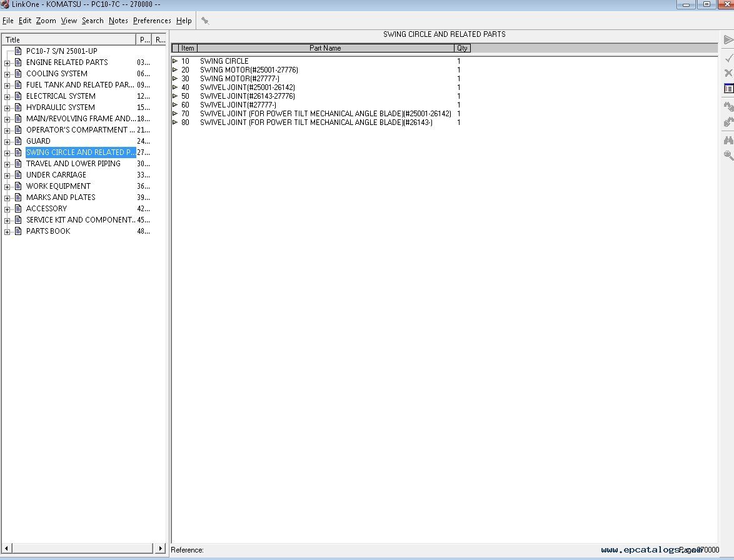Click the document icon beside HYDRAULIC SYSTEM
This screenshot has width=734, height=560.
pyautogui.click(x=18, y=107)
